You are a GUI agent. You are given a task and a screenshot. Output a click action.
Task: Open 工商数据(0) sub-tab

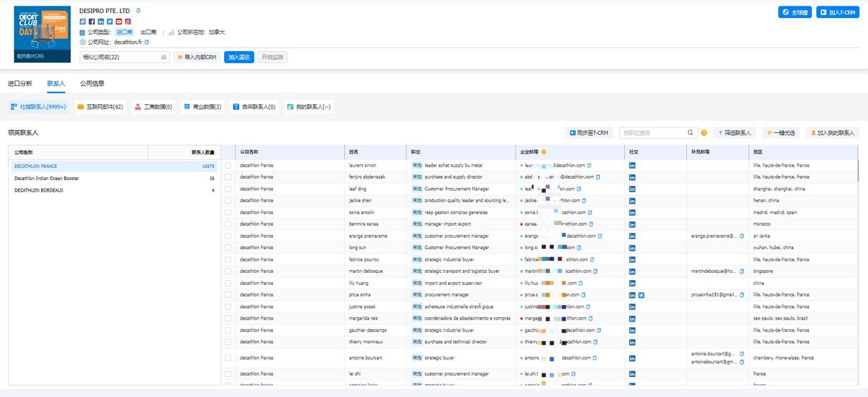pos(154,107)
